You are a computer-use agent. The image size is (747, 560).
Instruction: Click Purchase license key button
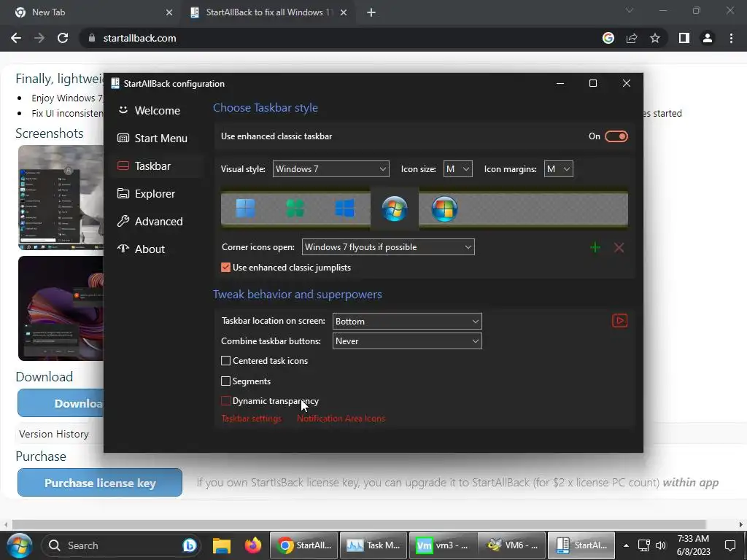pos(99,483)
